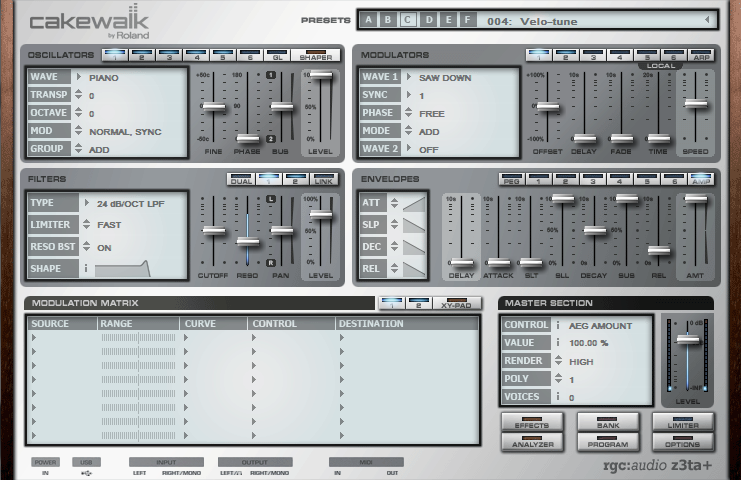
Task: Open the ANALYZER view
Action: (x=532, y=442)
